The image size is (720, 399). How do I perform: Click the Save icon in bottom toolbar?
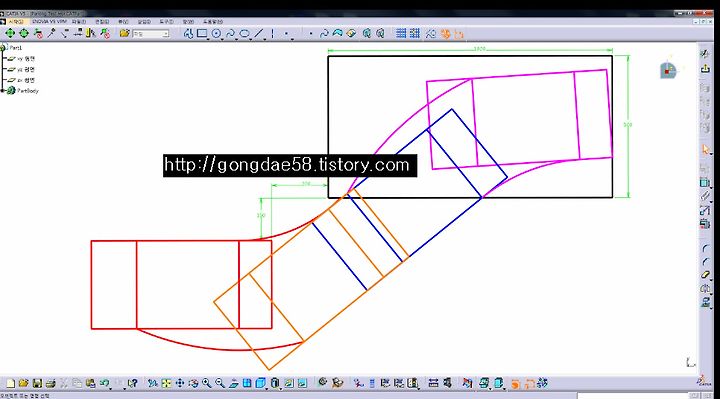click(x=37, y=383)
